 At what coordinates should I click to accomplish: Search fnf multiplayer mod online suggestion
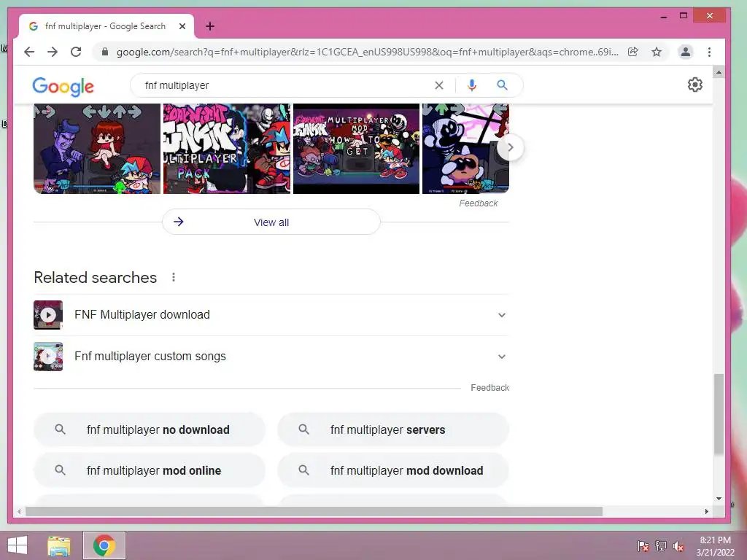pos(149,470)
